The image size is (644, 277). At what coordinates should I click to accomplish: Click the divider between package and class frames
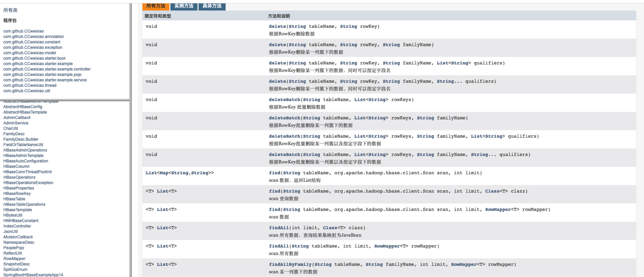click(65, 100)
